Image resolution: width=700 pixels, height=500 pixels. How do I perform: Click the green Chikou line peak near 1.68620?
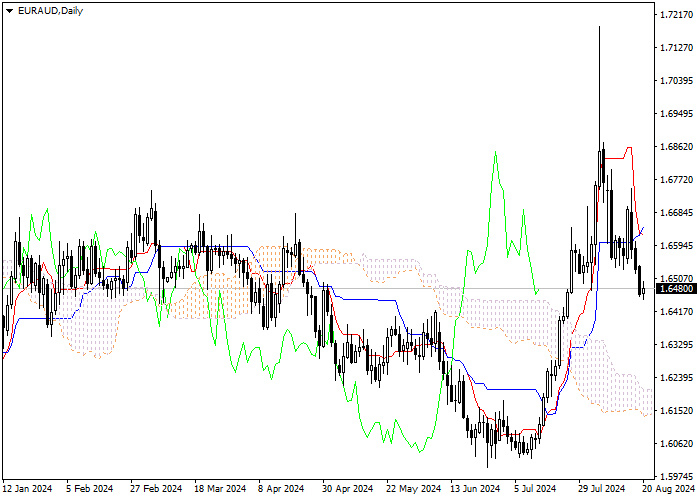[x=496, y=153]
